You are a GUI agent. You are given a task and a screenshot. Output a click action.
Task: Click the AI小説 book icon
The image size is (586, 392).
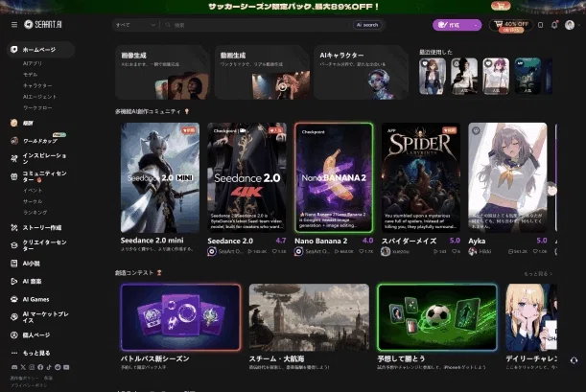[14, 264]
